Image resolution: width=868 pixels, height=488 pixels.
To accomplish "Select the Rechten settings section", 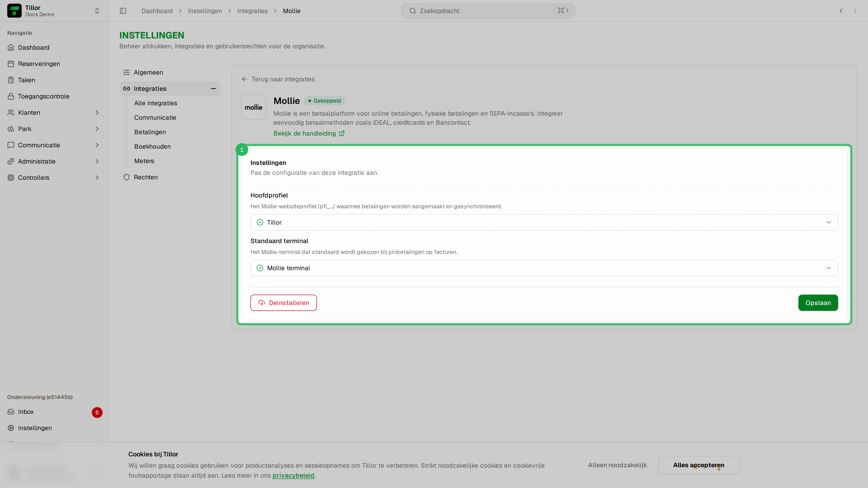I will pos(170,177).
